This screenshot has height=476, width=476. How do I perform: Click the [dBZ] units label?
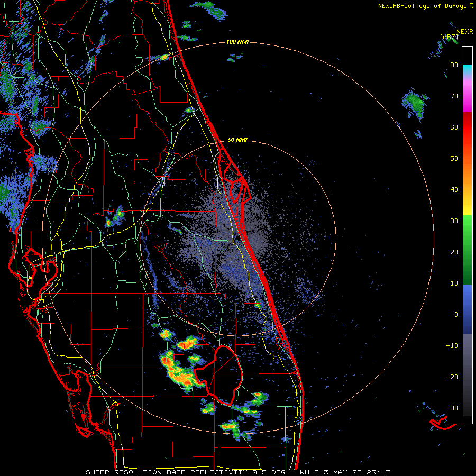point(449,37)
